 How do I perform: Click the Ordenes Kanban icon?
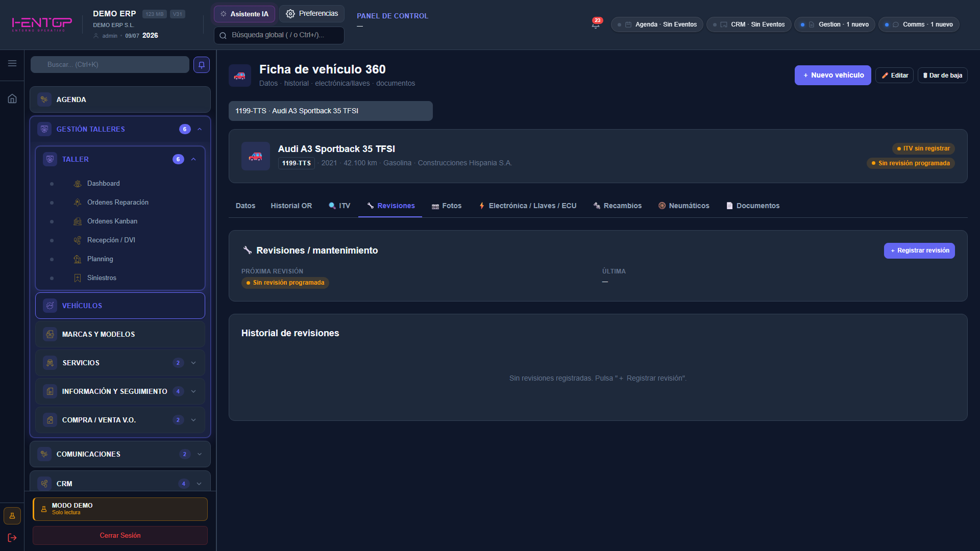[78, 221]
